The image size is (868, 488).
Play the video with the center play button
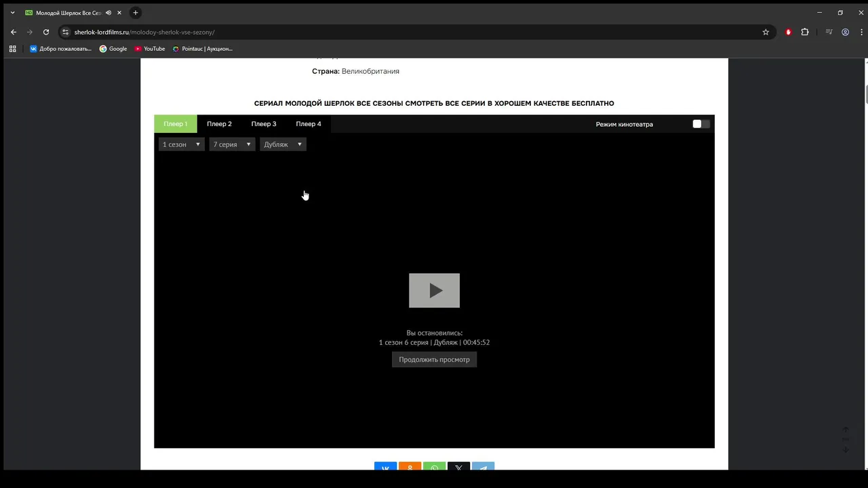coord(434,290)
